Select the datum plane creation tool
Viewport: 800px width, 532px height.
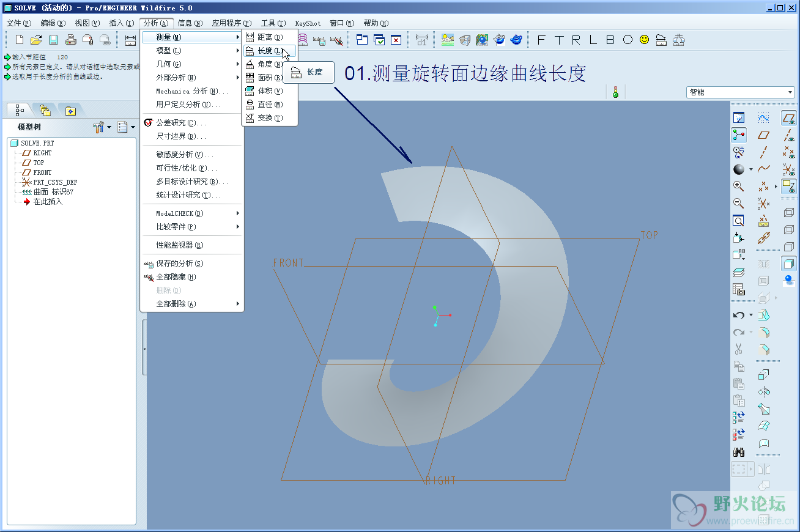click(x=763, y=135)
